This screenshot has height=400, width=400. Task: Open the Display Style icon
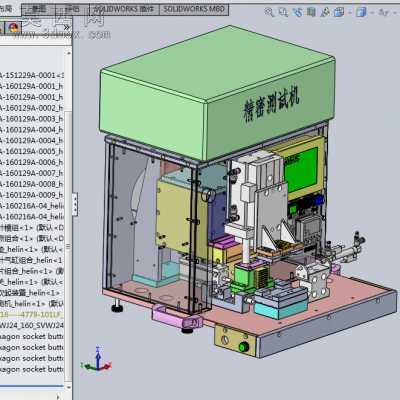click(339, 12)
